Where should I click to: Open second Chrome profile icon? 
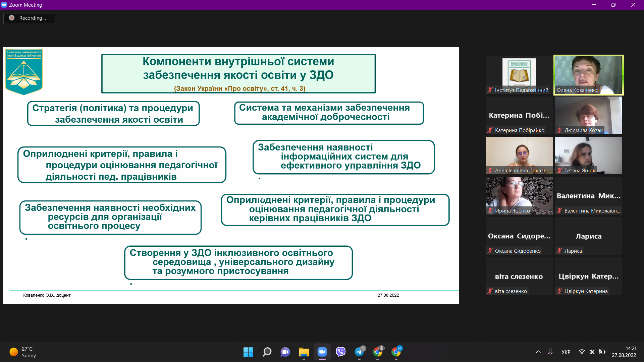pos(396,352)
